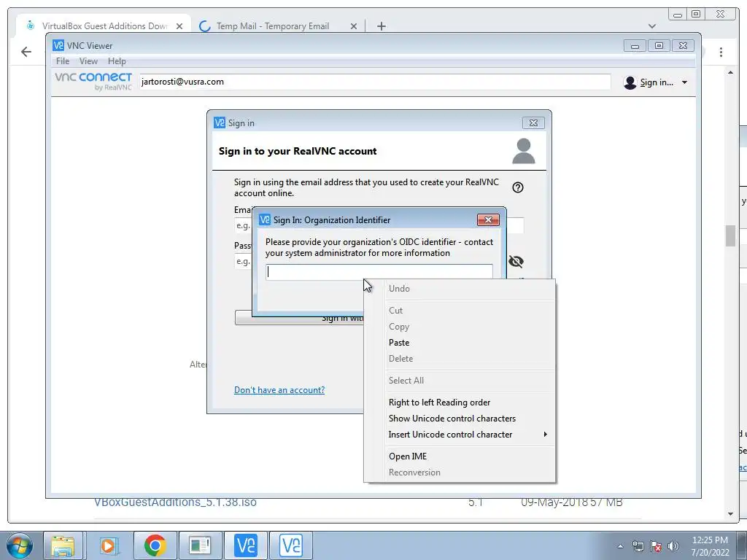Open Don't have an account link
This screenshot has height=560, width=747.
click(279, 390)
